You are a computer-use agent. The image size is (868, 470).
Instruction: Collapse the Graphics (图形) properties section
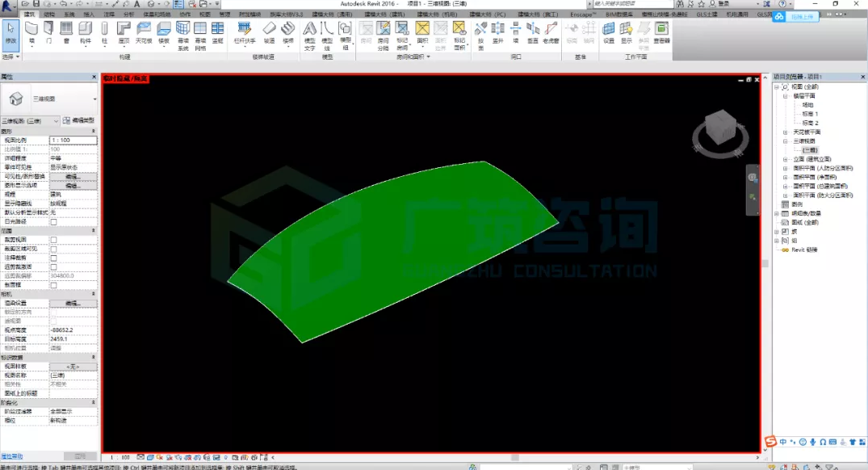click(93, 131)
